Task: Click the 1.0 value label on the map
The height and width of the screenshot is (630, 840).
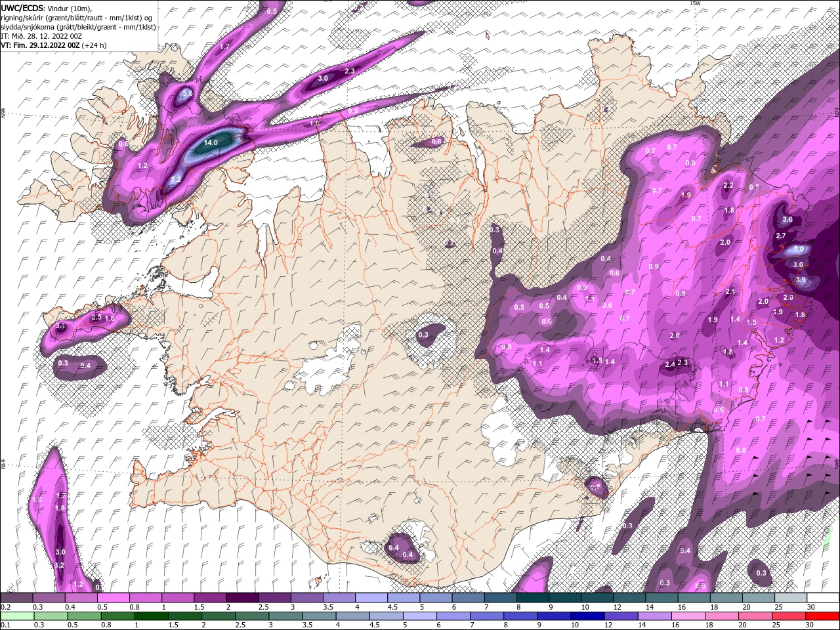Action: pyautogui.click(x=37, y=499)
